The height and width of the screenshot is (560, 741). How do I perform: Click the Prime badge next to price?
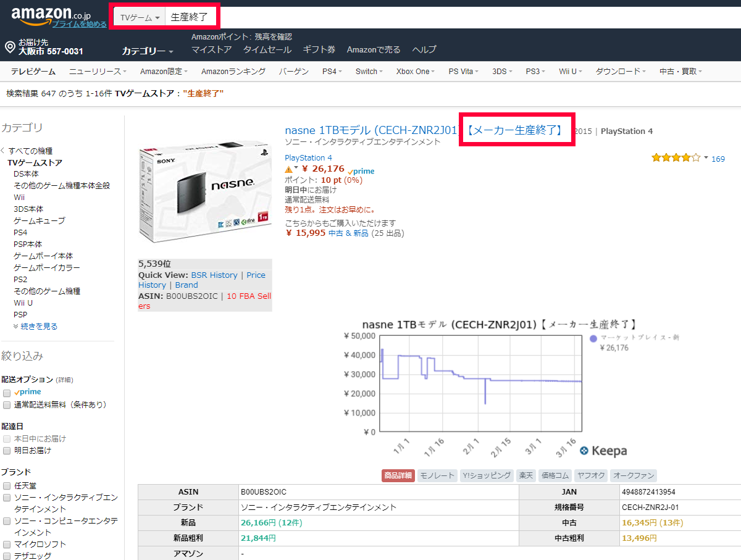(361, 171)
